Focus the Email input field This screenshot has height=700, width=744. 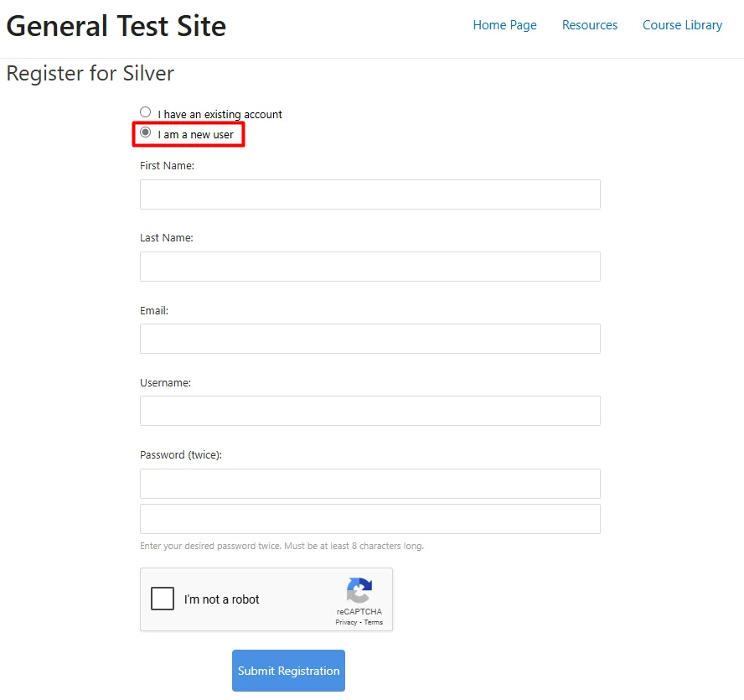(x=369, y=338)
